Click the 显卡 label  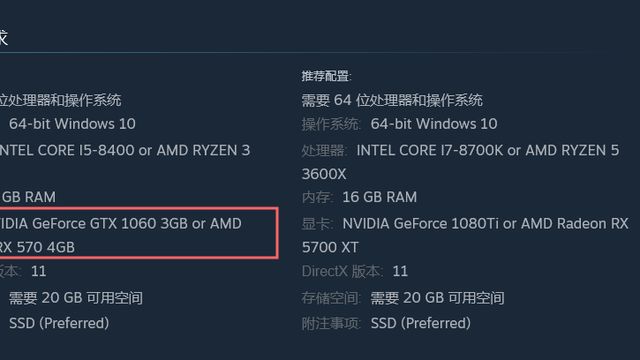317,224
